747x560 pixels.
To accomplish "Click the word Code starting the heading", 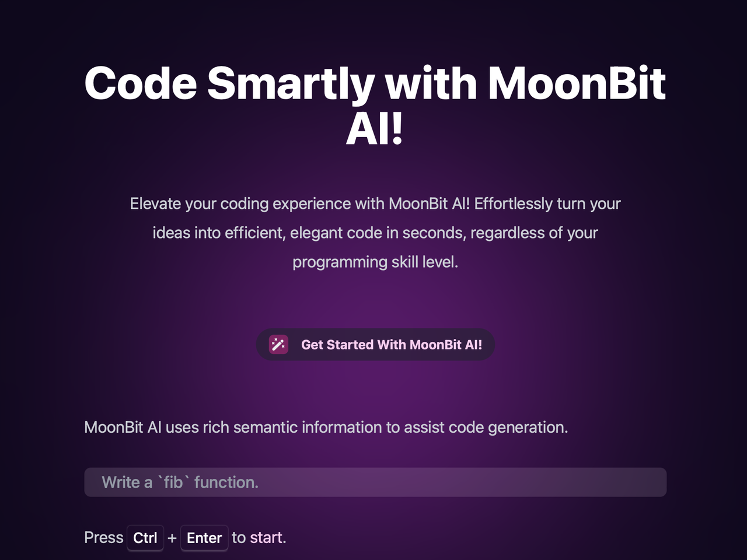I will coord(141,83).
